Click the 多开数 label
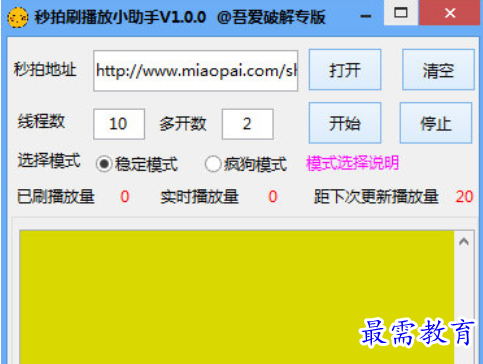This screenshot has width=483, height=364. 183,124
